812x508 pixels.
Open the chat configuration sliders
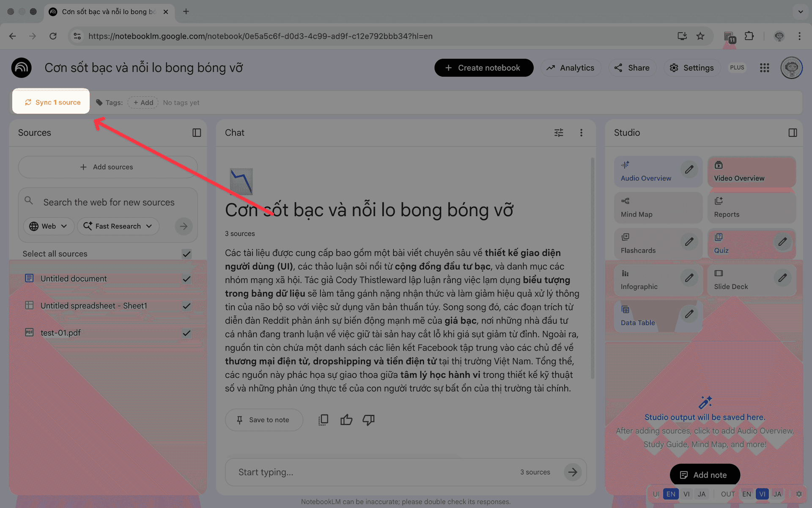tap(559, 133)
